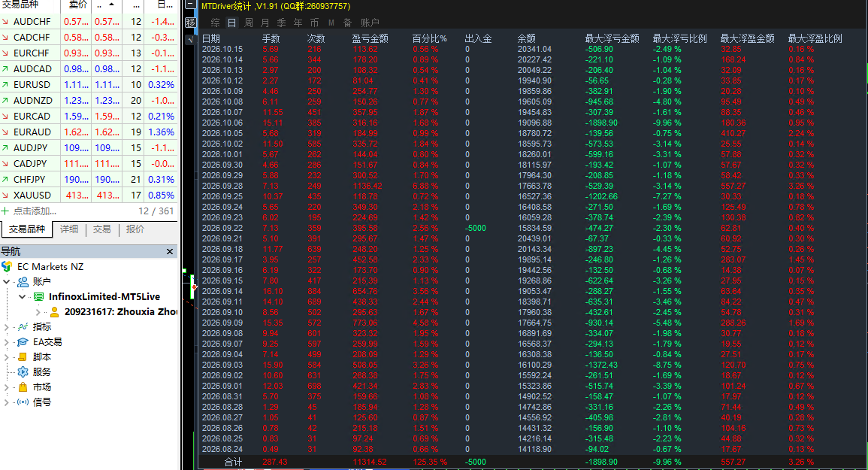The image size is (868, 470).
Task: Select the 月 monthly statistics tab
Action: click(265, 23)
